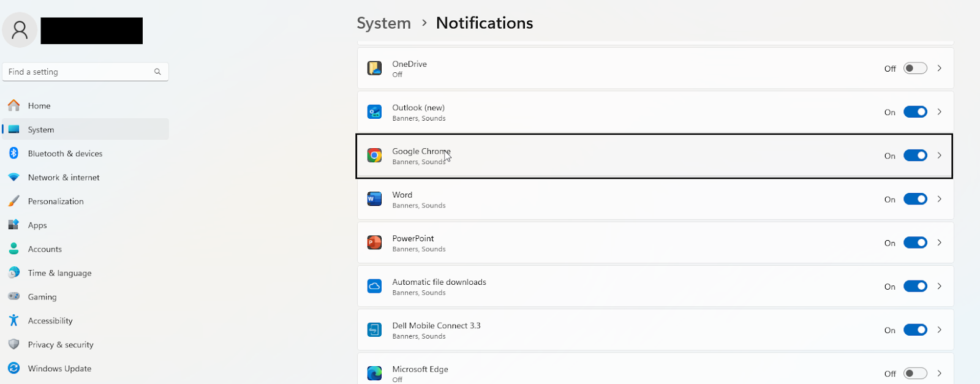Screen dimensions: 980x384
Task: Click the System breadcrumb link
Action: [384, 23]
